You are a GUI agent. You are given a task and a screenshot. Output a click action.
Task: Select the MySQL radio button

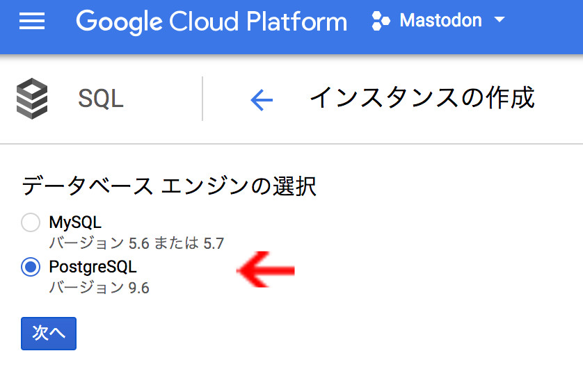(x=31, y=223)
